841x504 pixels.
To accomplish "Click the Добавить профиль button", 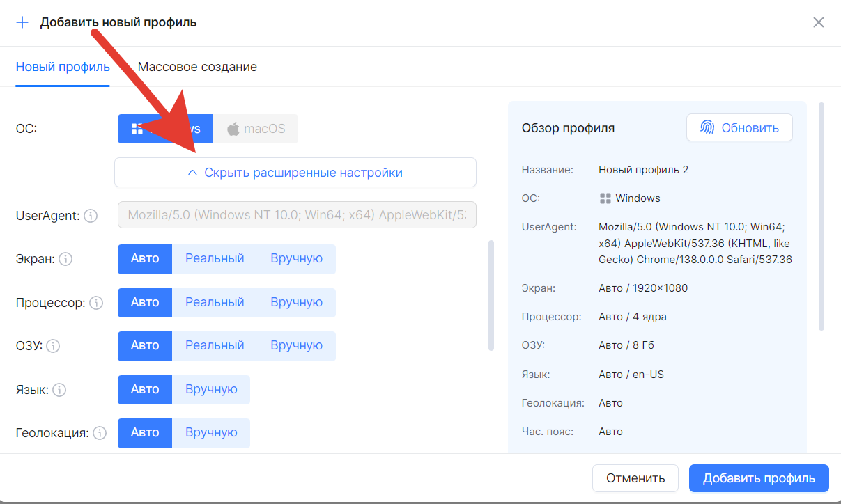I will [x=759, y=478].
